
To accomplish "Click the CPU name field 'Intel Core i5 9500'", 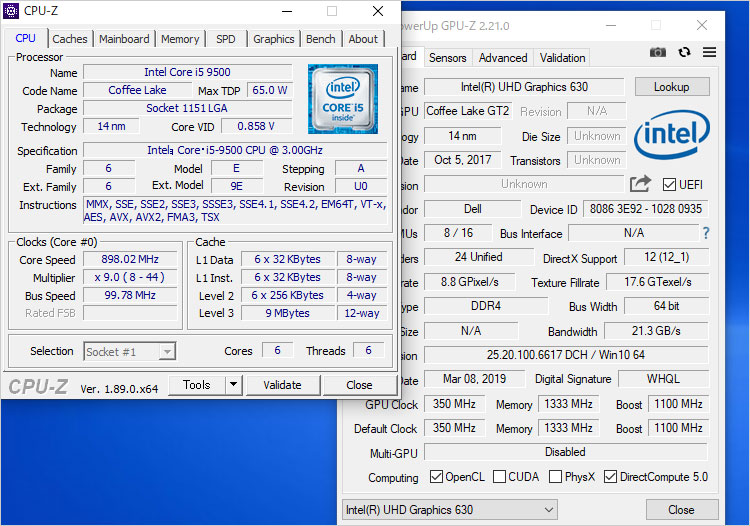I will [188, 72].
